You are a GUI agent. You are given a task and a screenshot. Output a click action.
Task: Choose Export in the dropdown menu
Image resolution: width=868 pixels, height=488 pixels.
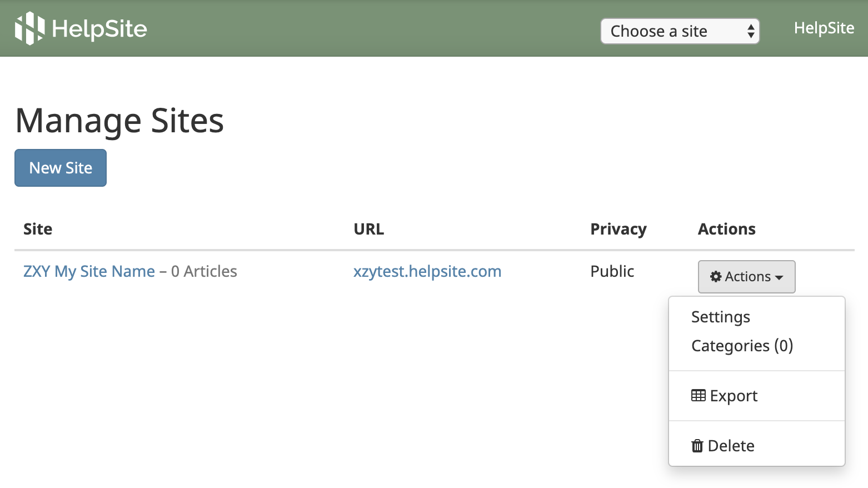tap(724, 396)
